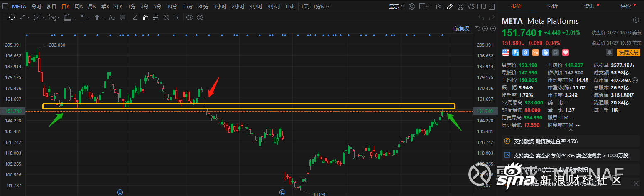Toggle the left sidebar panel icon

click(5, 6)
